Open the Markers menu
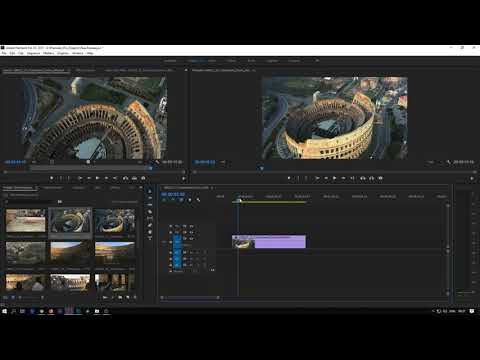Screen dimensions: 480x360 (x=49, y=53)
